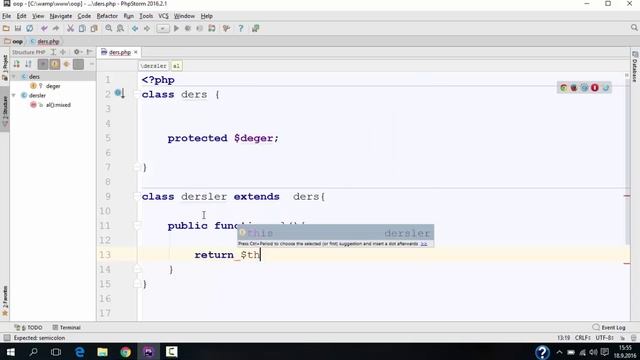Open PhpStorm from the Windows taskbar

pyautogui.click(x=148, y=351)
